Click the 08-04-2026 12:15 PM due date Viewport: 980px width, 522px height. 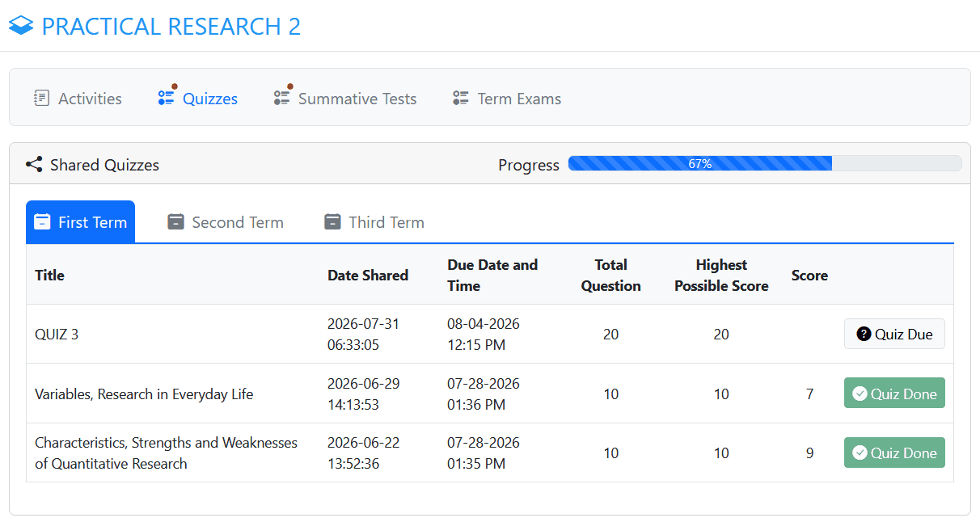click(484, 335)
